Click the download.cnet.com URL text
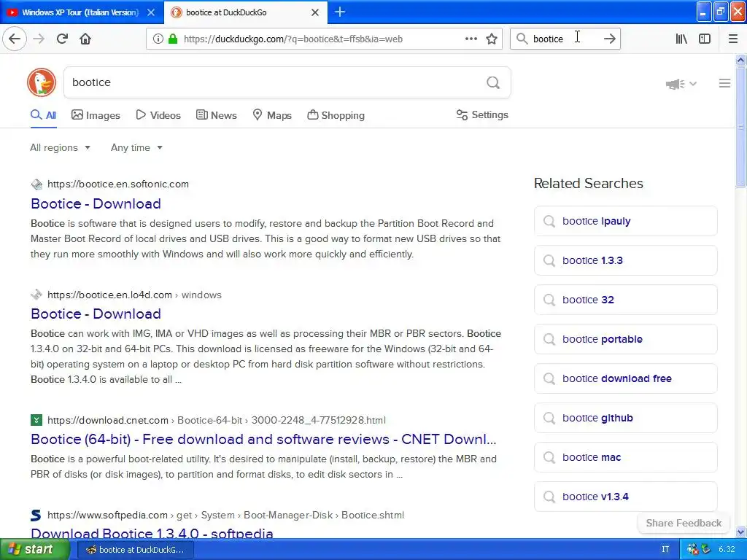Screen dimensions: 747x560 (108, 420)
